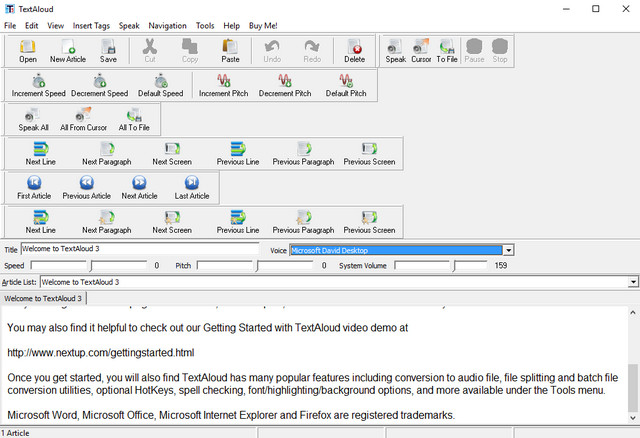
Task: Click Next Screen in upper navigation toolbar
Action: pos(172,154)
